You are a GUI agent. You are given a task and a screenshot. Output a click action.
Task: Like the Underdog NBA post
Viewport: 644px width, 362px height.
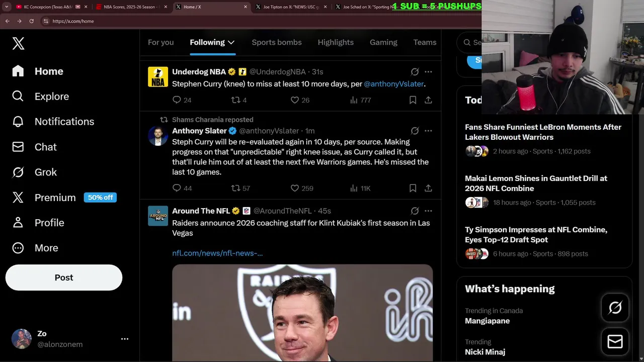[x=295, y=100]
